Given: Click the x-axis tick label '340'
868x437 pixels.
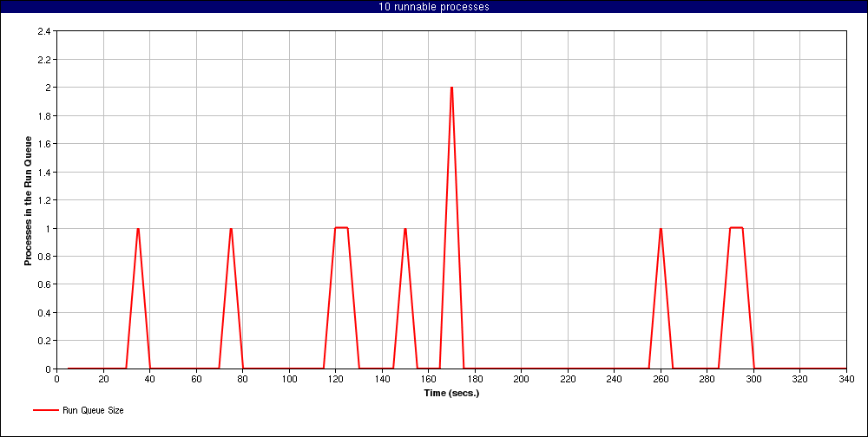Looking at the screenshot, I should [x=846, y=379].
